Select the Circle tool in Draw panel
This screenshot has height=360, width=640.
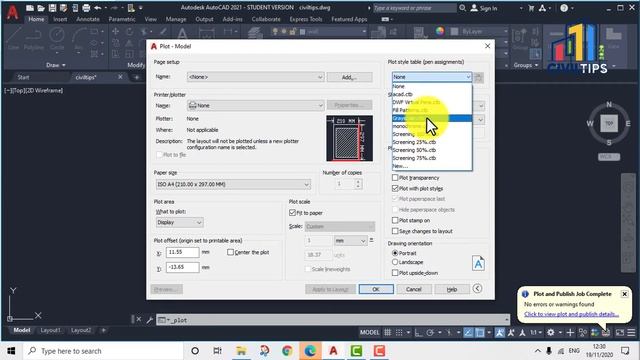point(57,39)
